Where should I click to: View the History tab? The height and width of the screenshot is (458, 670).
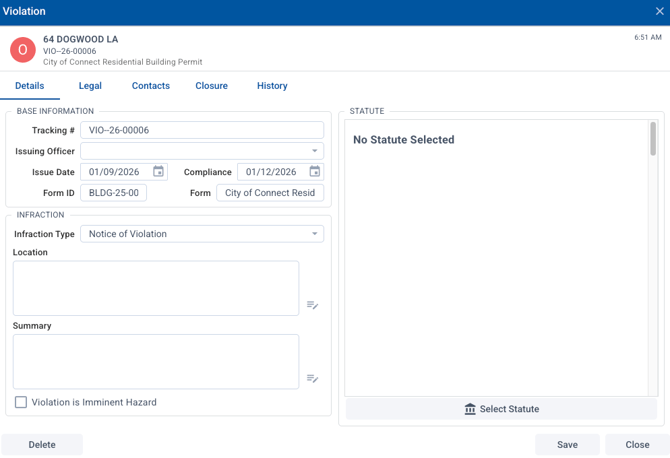pos(272,86)
